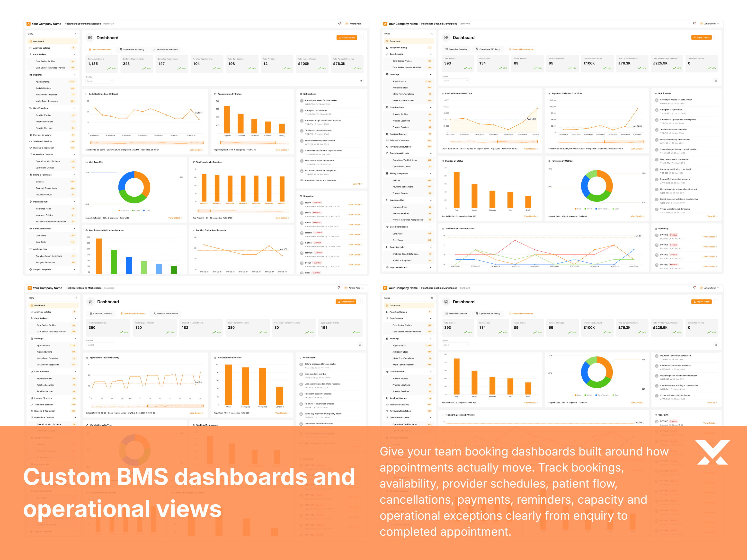Screen dimensions: 747x560
Task: Switch to Financial Performance tab, Operational Efficiency screenshot
Action: pyautogui.click(x=166, y=314)
